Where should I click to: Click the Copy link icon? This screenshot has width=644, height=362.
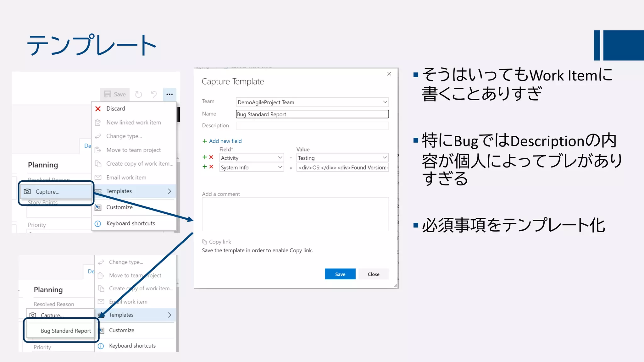204,242
